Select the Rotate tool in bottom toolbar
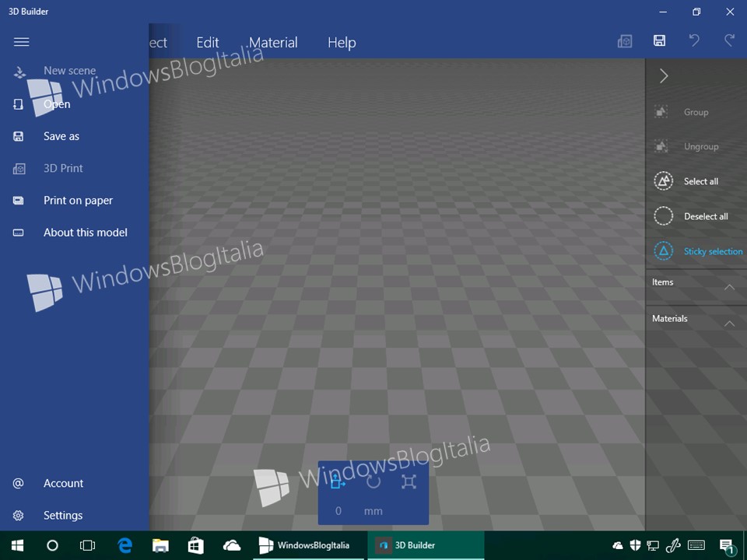This screenshot has height=560, width=747. (x=373, y=481)
